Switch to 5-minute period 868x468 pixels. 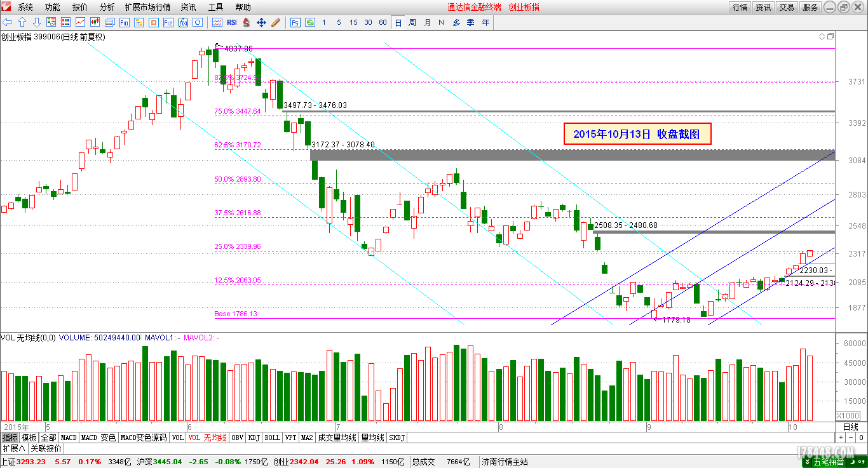pos(339,22)
